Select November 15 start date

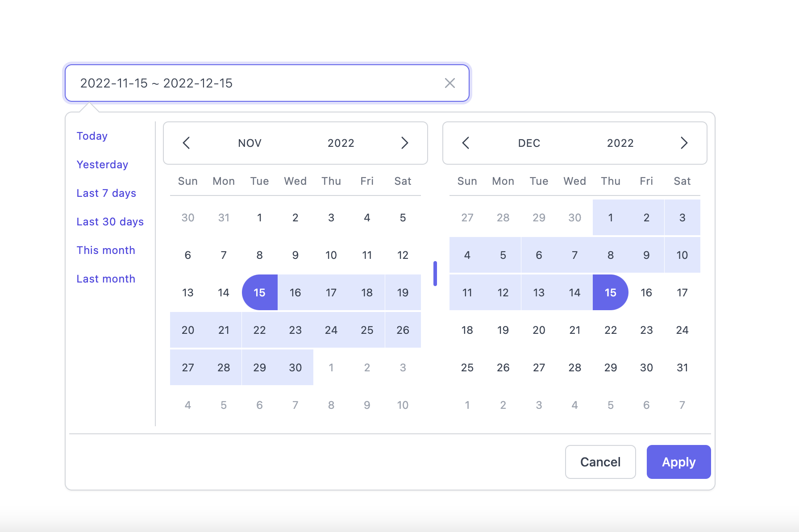[x=259, y=292]
